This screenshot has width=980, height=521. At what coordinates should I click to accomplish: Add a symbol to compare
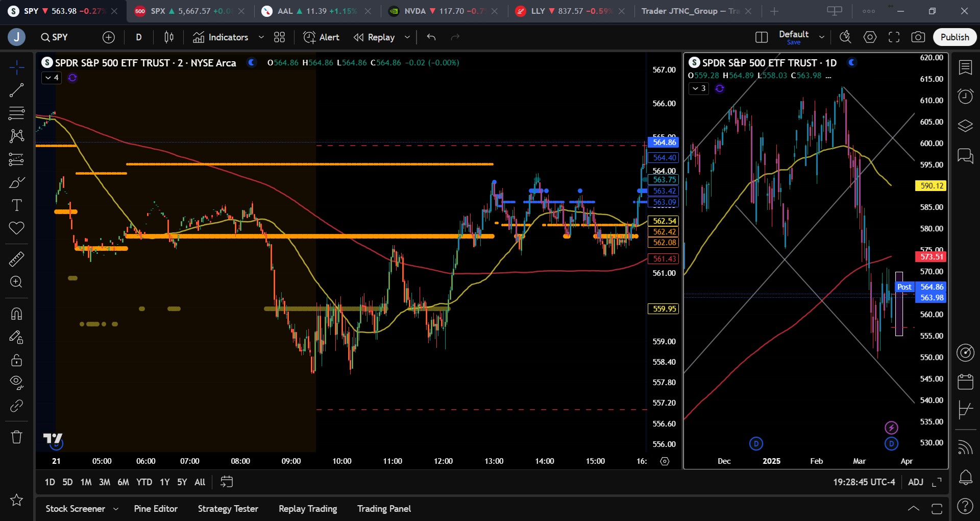109,37
